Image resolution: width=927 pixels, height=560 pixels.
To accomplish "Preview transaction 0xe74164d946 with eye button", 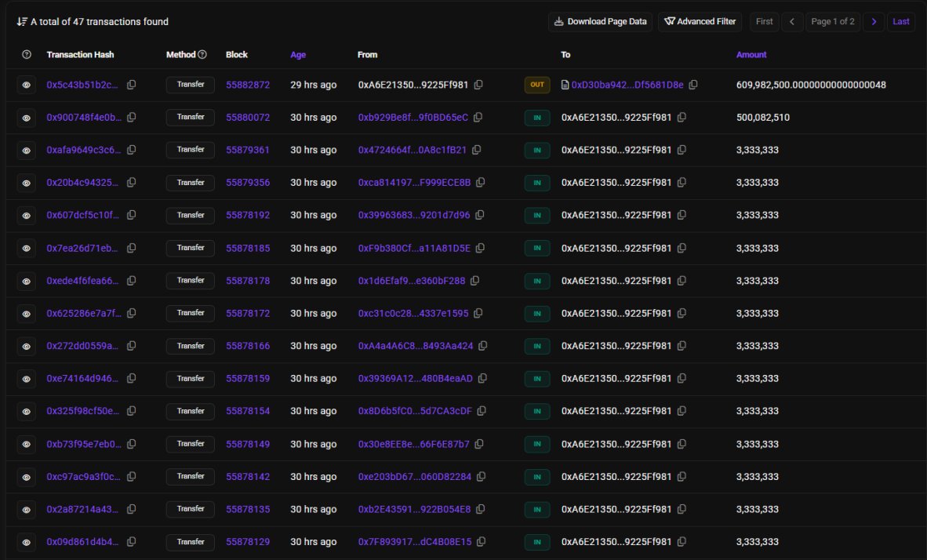I will pyautogui.click(x=27, y=379).
